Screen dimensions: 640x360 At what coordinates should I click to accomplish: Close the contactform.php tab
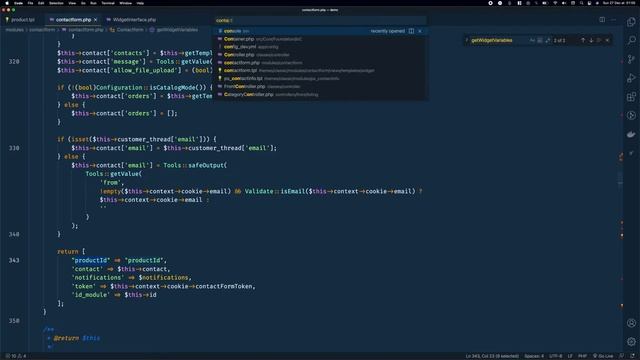(96, 20)
